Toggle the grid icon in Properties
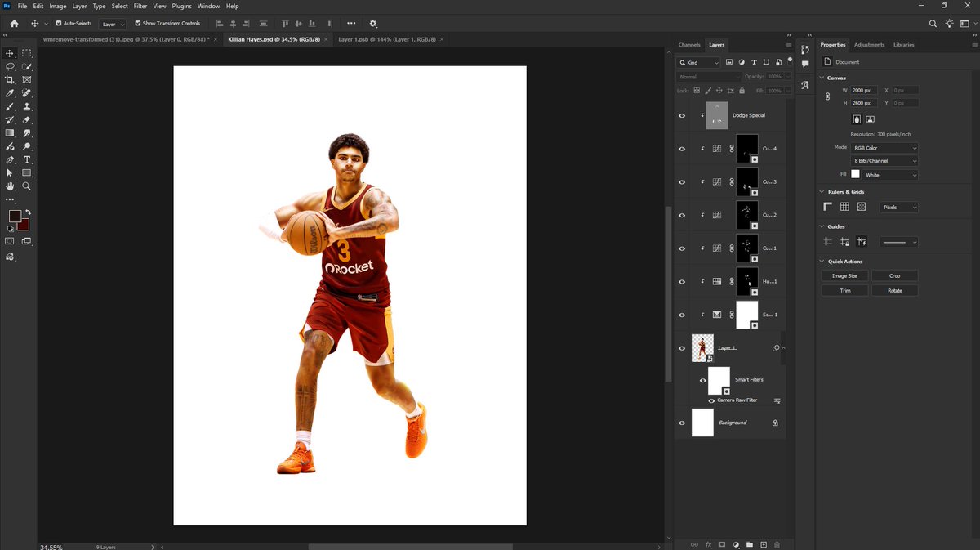980x550 pixels. pos(844,207)
